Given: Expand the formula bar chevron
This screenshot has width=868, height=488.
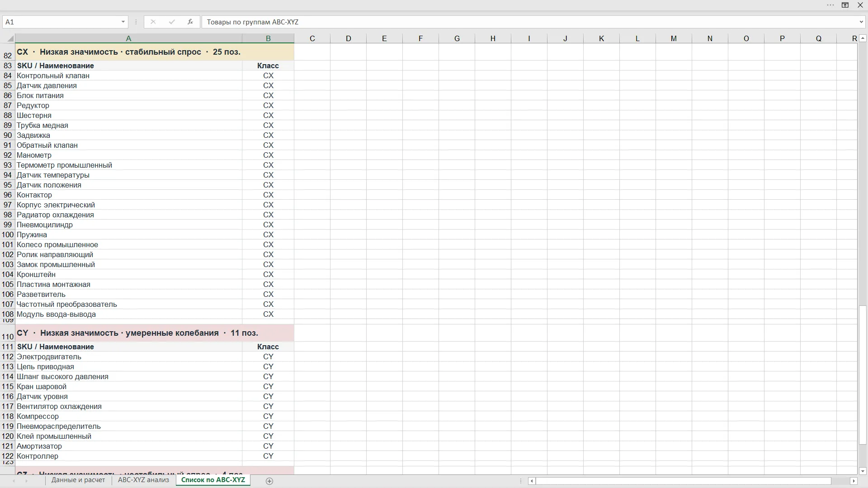Looking at the screenshot, I should [861, 22].
